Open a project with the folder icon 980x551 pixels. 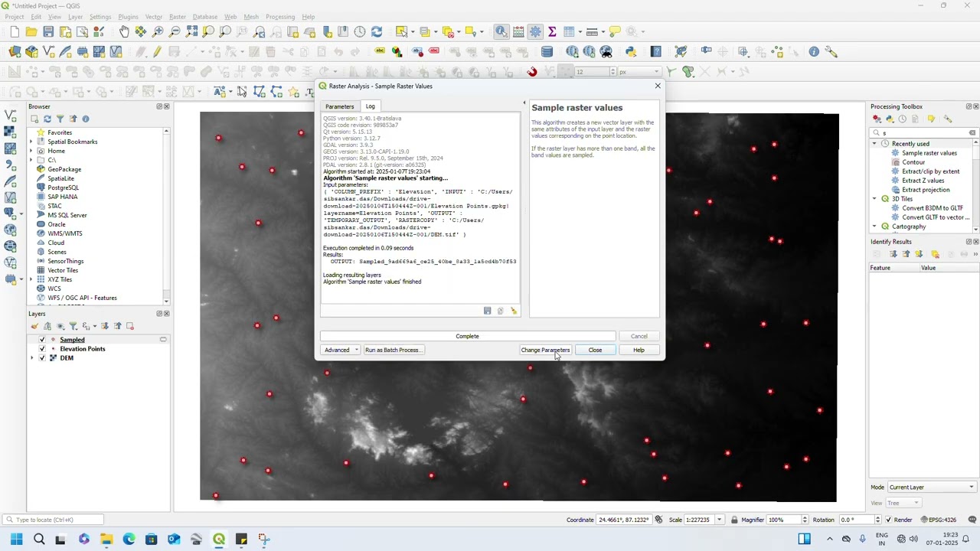pyautogui.click(x=31, y=31)
